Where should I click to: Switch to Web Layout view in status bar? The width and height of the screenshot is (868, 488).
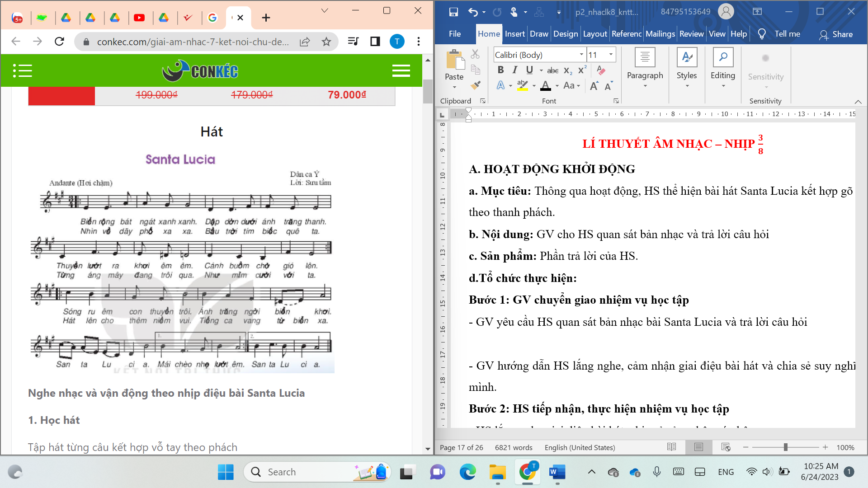click(726, 447)
